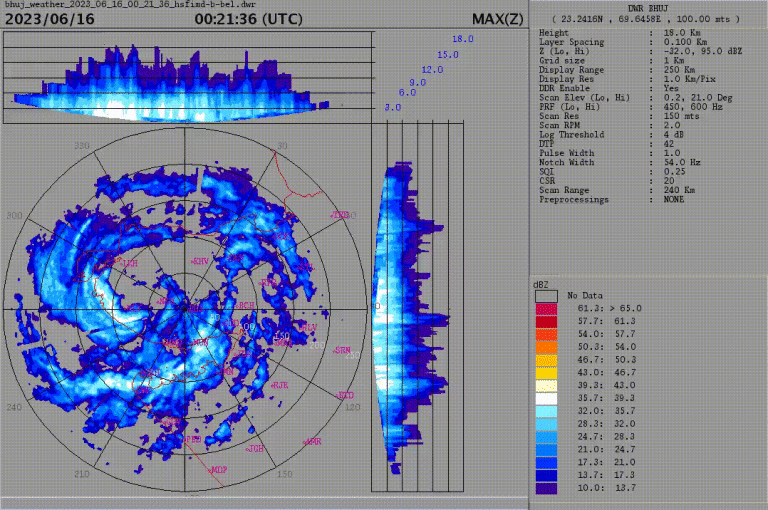Viewport: 768px width, 510px height.
Task: Pick the 13.7: 17.3 dark blue swatch
Action: [x=546, y=475]
